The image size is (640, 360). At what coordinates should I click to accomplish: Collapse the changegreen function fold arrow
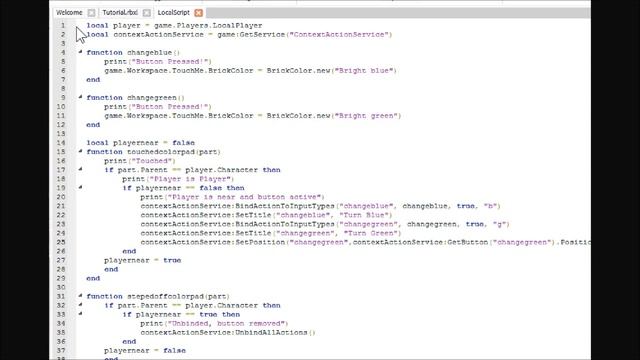pyautogui.click(x=80, y=98)
